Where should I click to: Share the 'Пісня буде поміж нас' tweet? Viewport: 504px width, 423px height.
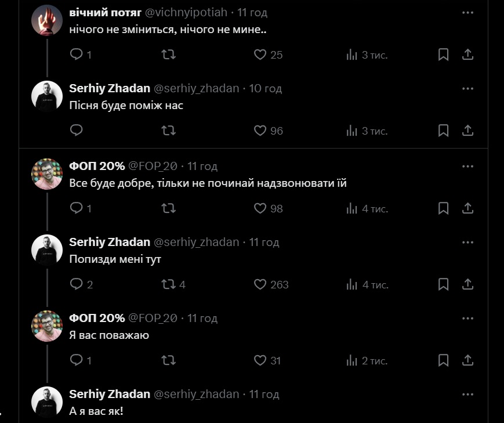[468, 131]
